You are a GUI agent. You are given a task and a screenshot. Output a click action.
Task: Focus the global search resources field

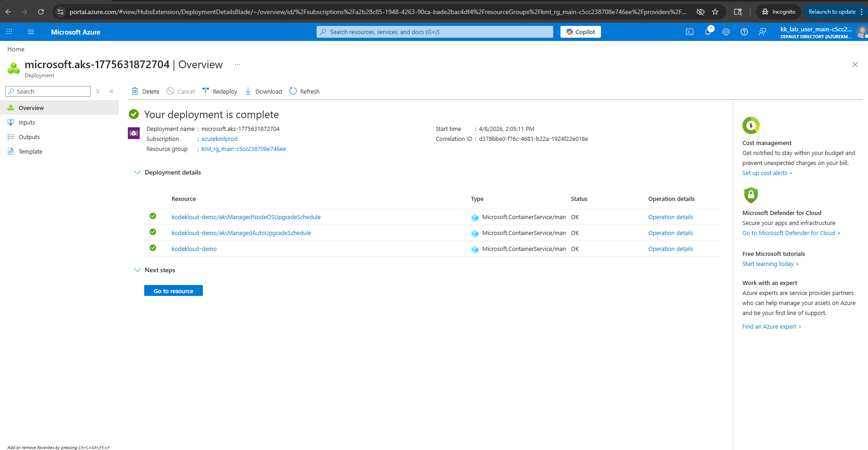tap(435, 32)
